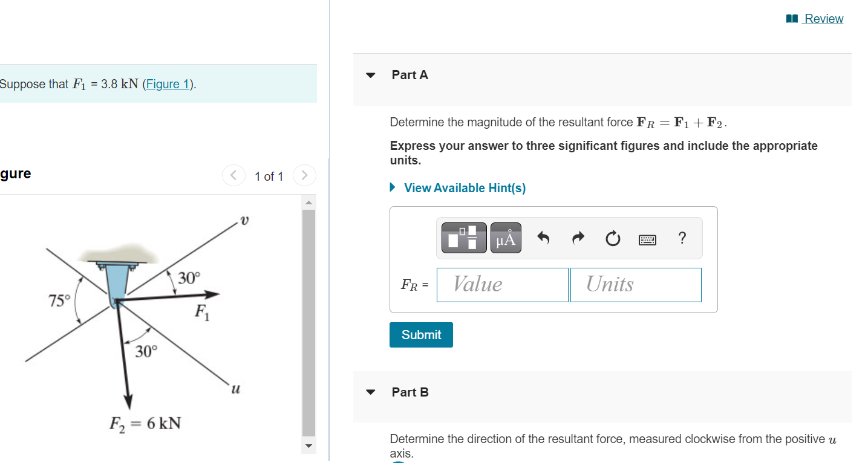Reset the answer using the circular reset icon
Screen dimensions: 868x463
613,238
